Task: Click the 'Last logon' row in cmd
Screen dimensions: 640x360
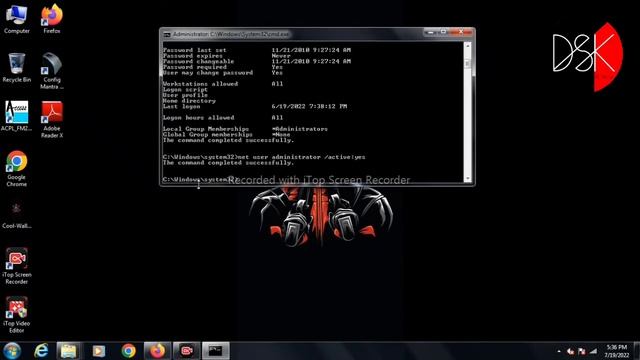Action: click(x=255, y=106)
